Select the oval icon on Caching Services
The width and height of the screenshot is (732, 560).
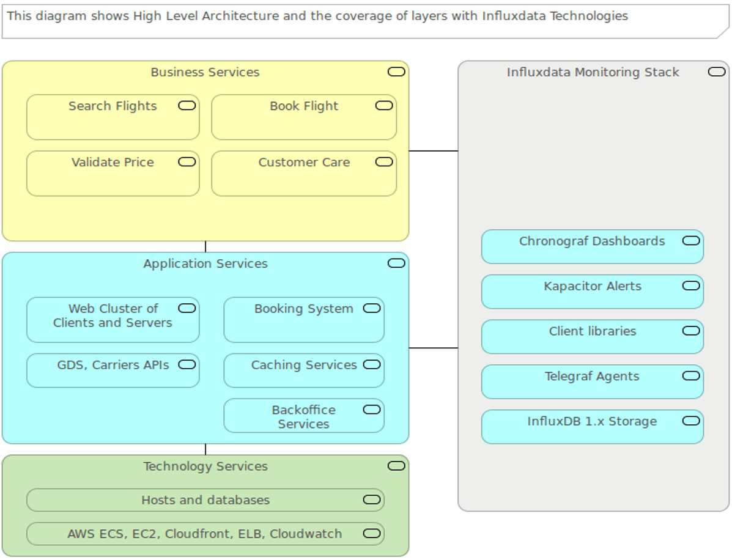(x=371, y=364)
